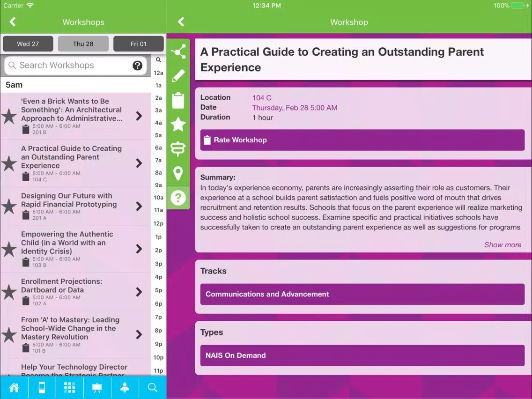Viewport: 532px width, 399px height.
Task: Open 'Enrollment Projections' via its chevron
Action: [x=139, y=292]
